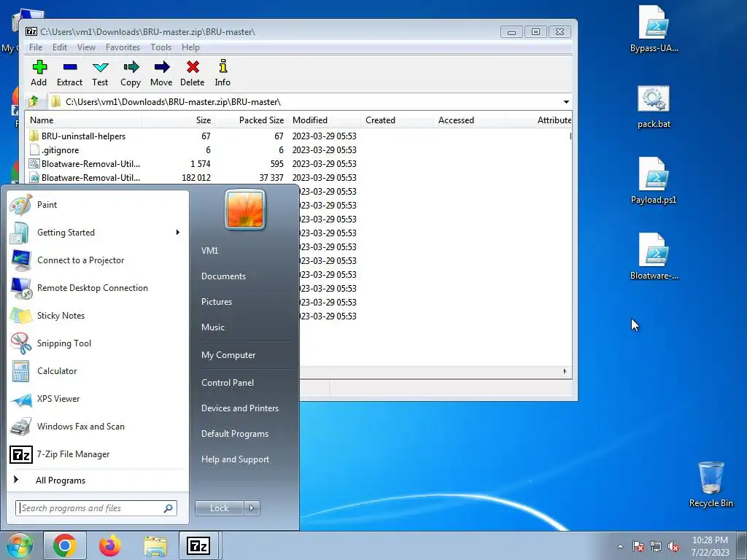This screenshot has height=560, width=747.
Task: Open the Favorites menu
Action: [x=123, y=47]
